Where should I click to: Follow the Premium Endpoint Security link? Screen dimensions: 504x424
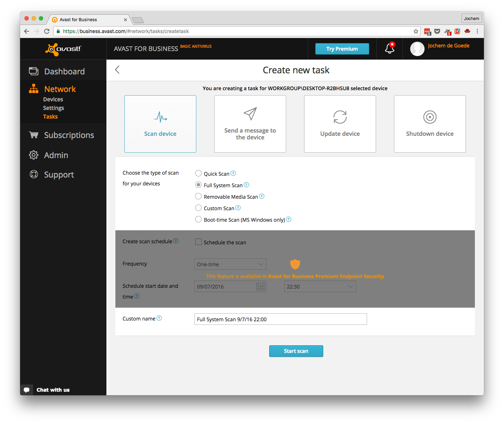point(326,276)
